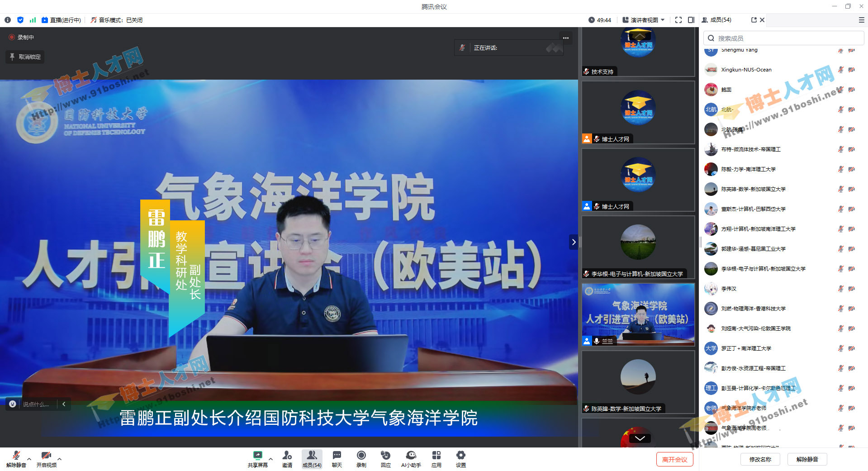Open the 直播(进行中) live stream status
The height and width of the screenshot is (471, 868).
click(x=61, y=20)
